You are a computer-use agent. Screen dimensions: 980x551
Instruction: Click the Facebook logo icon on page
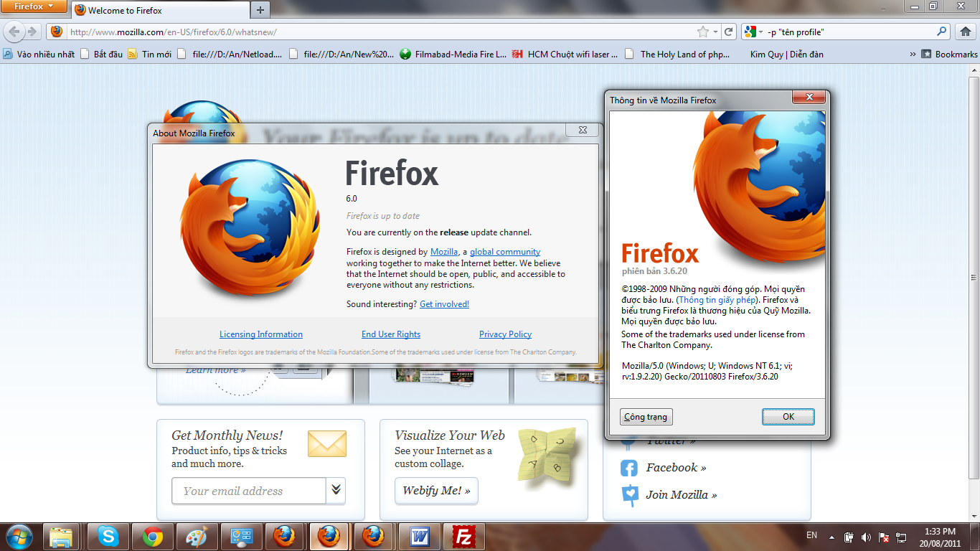[629, 468]
